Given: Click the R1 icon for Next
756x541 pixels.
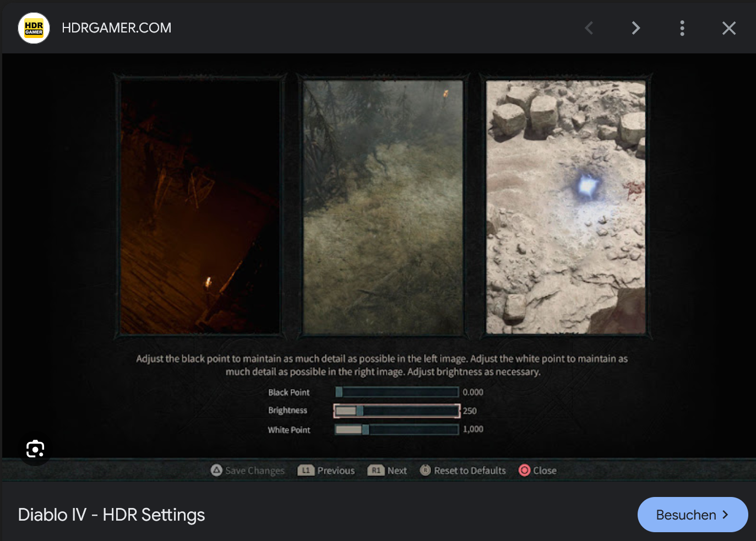Looking at the screenshot, I should 376,470.
